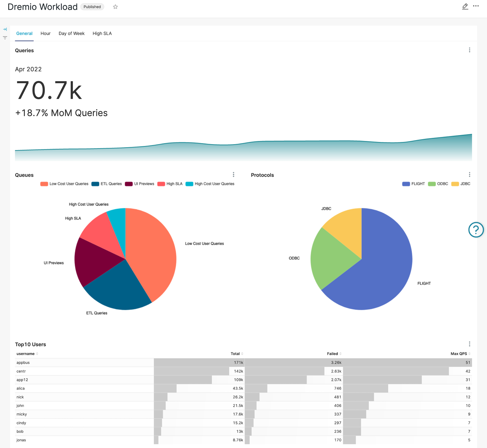Sort table by Failed column
487x448 pixels.
(334, 354)
